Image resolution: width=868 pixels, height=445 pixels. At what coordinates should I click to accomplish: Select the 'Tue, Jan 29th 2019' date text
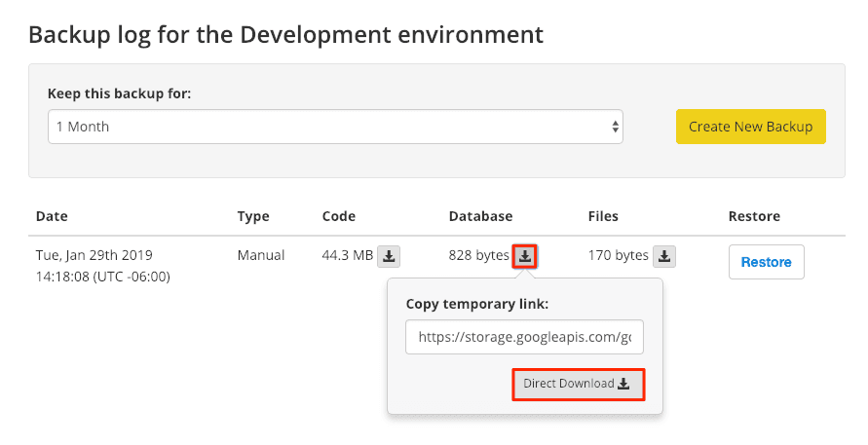click(x=94, y=255)
